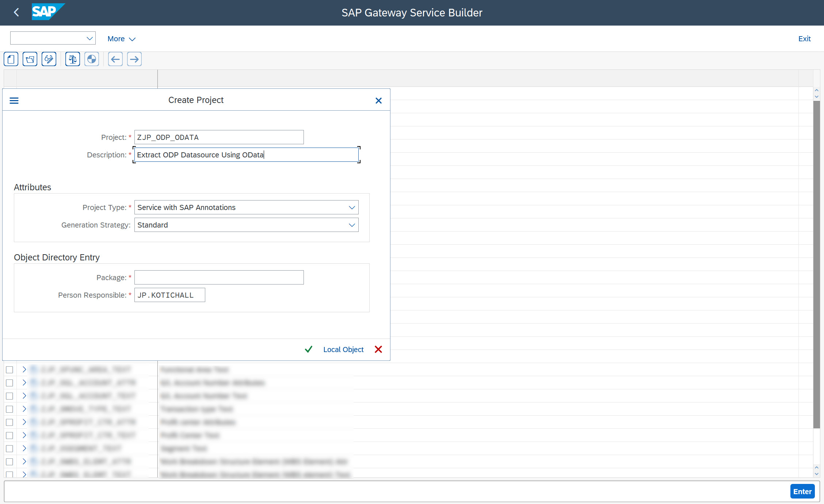This screenshot has width=824, height=504.
Task: Tick the checkbox of the first datasource row
Action: pyautogui.click(x=9, y=370)
